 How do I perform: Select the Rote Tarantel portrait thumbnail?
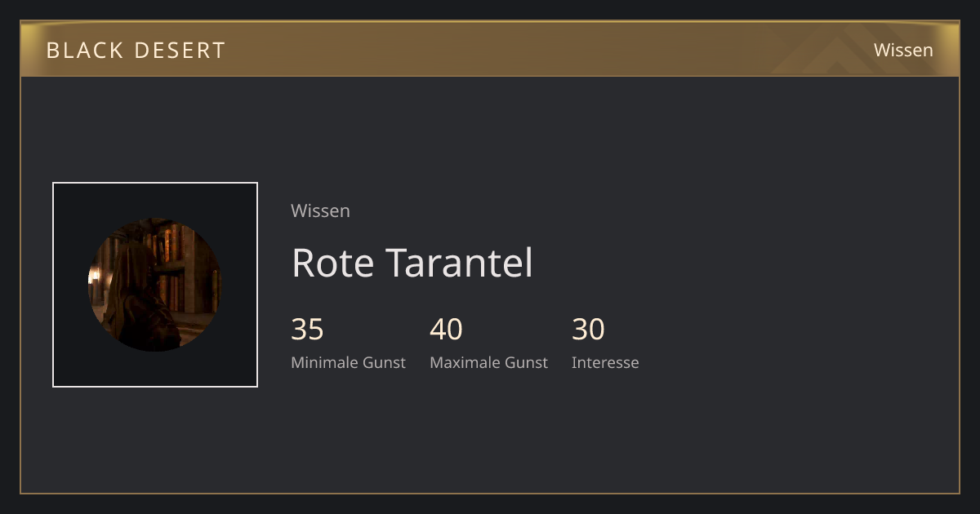click(x=155, y=285)
